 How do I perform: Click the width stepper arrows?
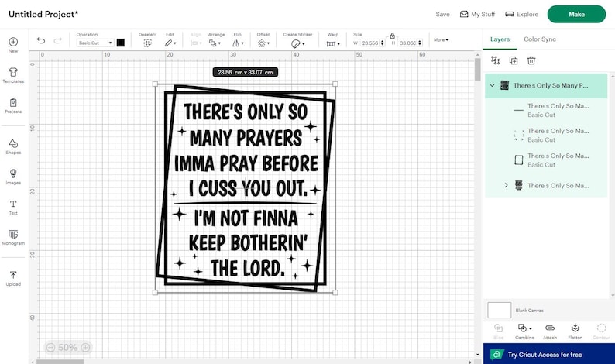click(x=383, y=43)
